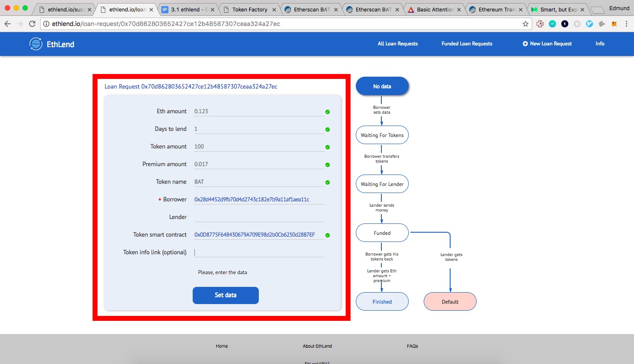Switch to Smart, but Exp Medium tab

pyautogui.click(x=558, y=9)
